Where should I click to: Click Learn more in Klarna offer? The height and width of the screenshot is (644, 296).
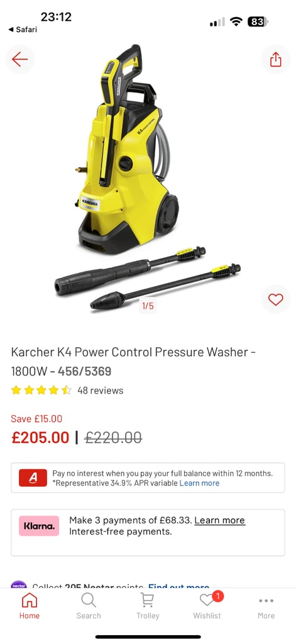219,520
